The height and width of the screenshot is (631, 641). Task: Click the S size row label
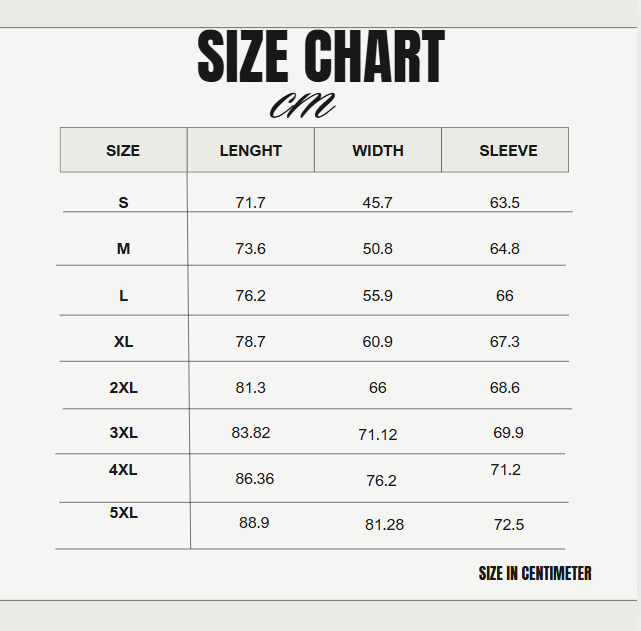click(x=123, y=203)
